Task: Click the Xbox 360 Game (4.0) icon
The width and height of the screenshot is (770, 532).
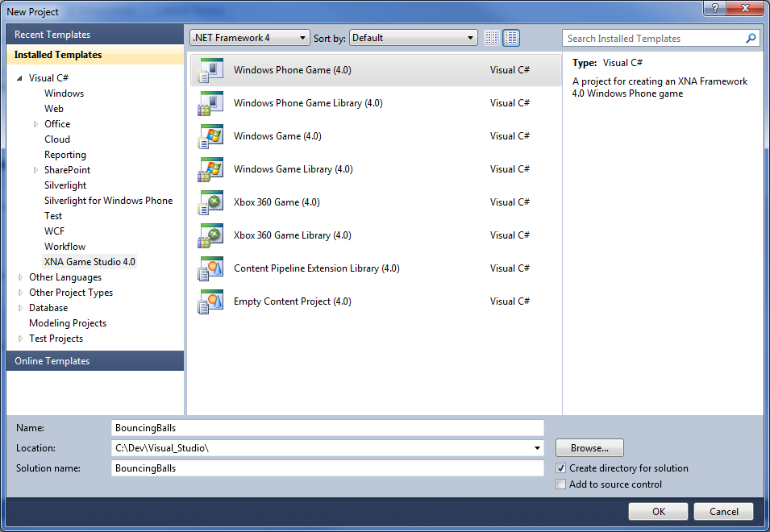Action: pos(210,202)
